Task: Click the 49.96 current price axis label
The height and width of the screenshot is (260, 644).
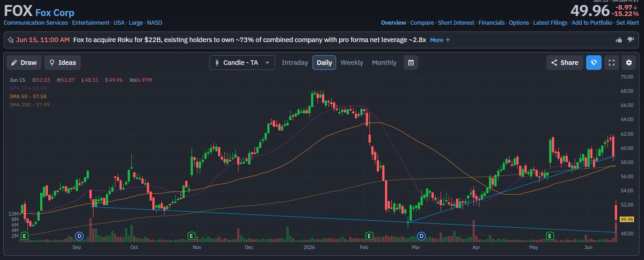Action: click(x=627, y=219)
